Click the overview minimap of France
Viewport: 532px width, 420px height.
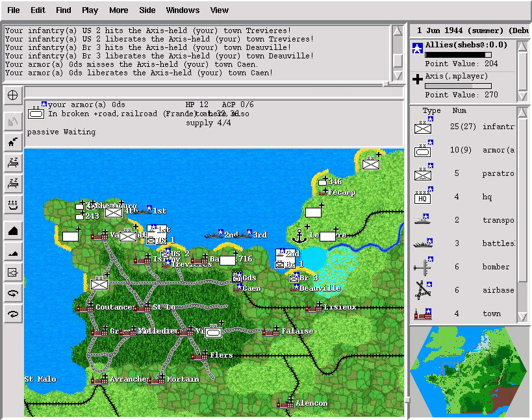click(x=468, y=372)
